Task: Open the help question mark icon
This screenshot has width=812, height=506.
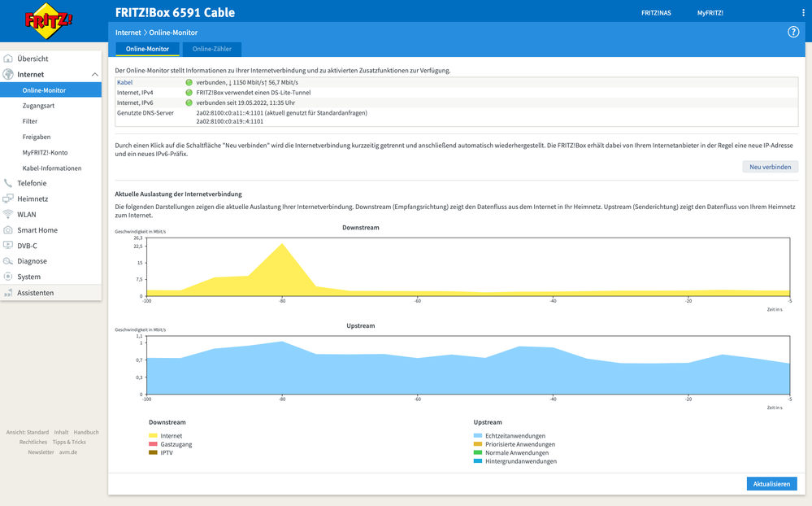Action: (793, 32)
